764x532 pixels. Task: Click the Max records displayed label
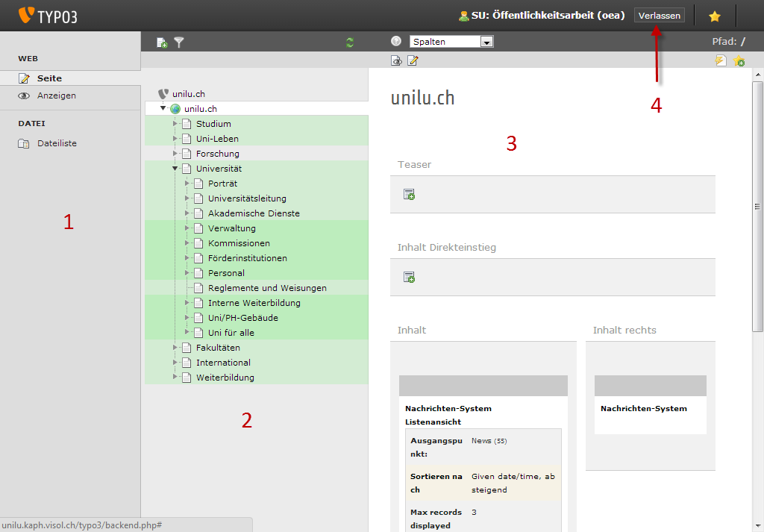[x=436, y=519]
